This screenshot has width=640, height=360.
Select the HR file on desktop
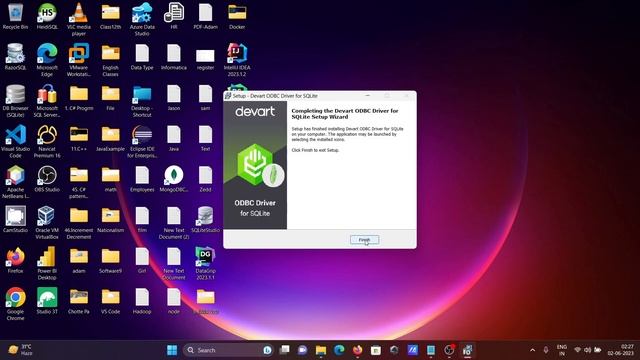[174, 16]
